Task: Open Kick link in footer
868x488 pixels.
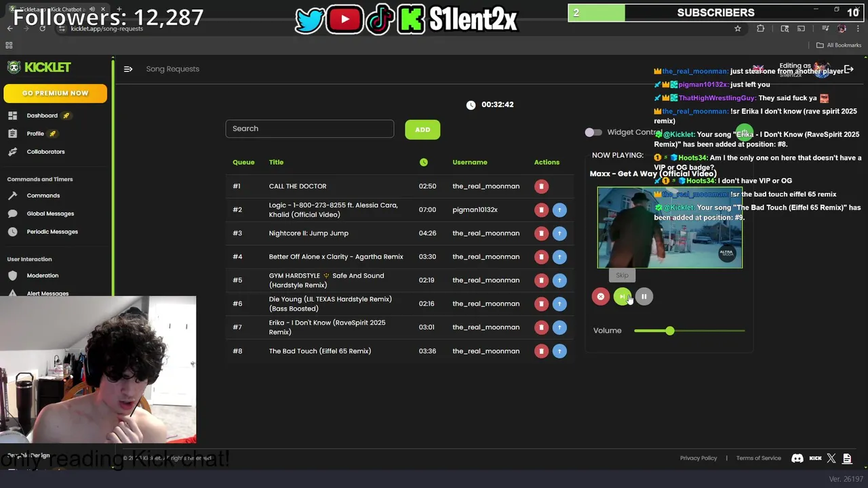Action: coord(816,458)
